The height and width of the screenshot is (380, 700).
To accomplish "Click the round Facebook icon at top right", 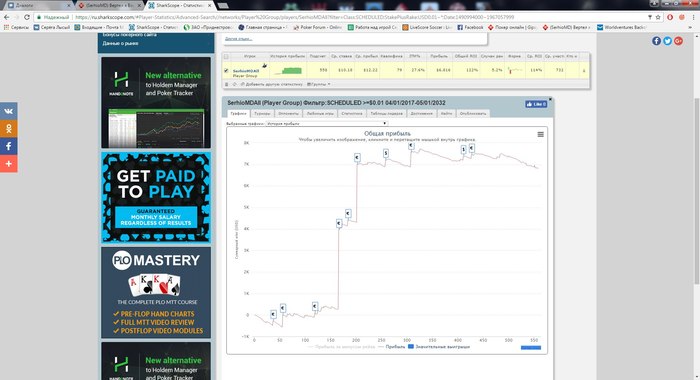I will point(656,41).
